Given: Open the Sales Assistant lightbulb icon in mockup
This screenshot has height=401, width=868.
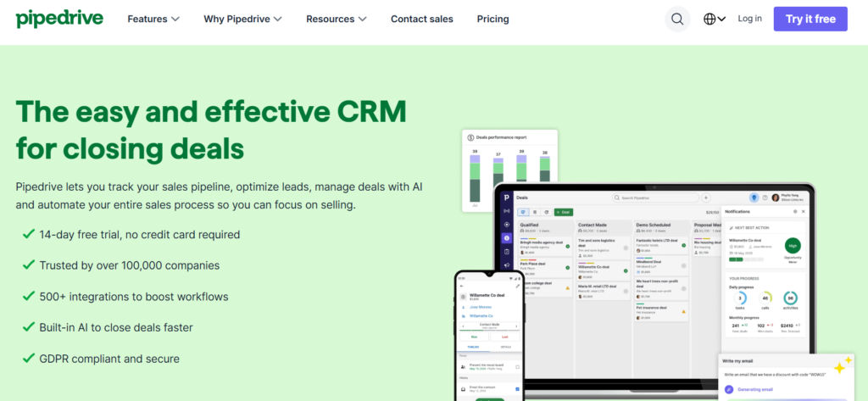Looking at the screenshot, I should pos(754,198).
